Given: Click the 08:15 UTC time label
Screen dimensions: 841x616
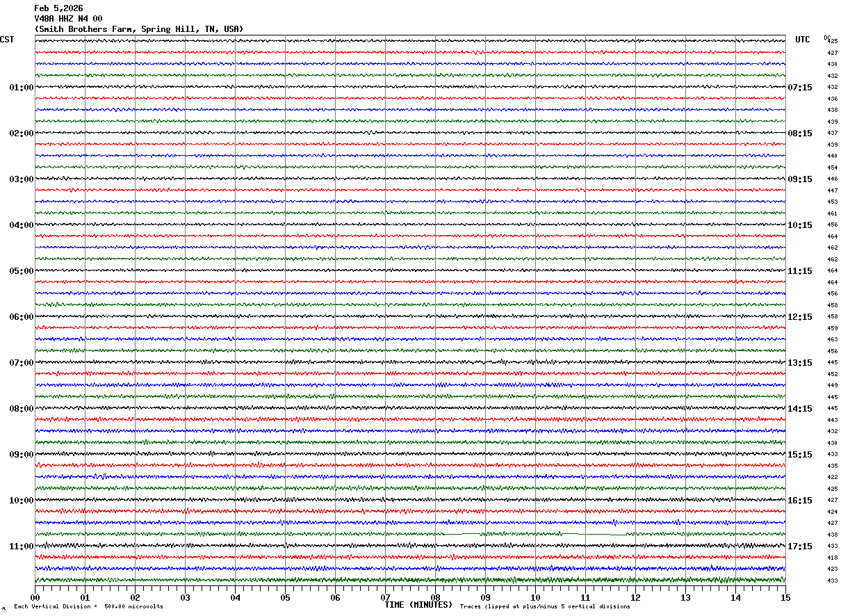Looking at the screenshot, I should [800, 133].
